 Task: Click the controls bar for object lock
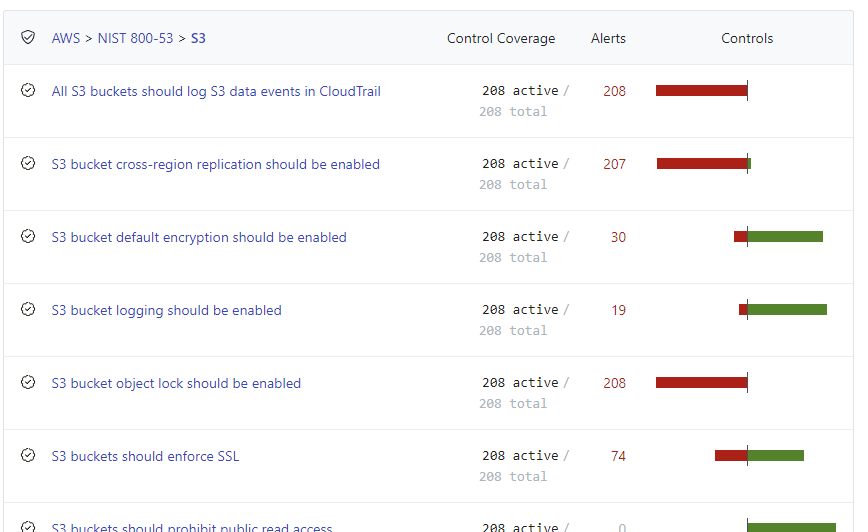(702, 383)
